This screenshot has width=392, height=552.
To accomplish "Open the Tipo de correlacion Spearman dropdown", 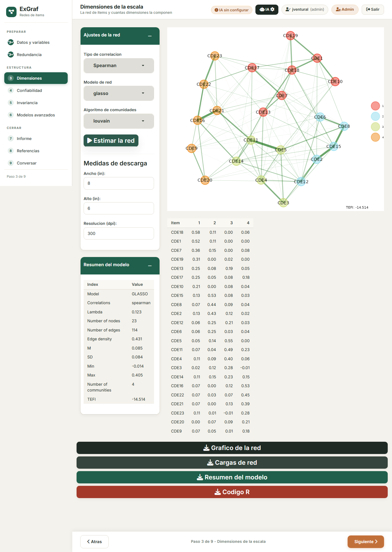I will tap(119, 66).
